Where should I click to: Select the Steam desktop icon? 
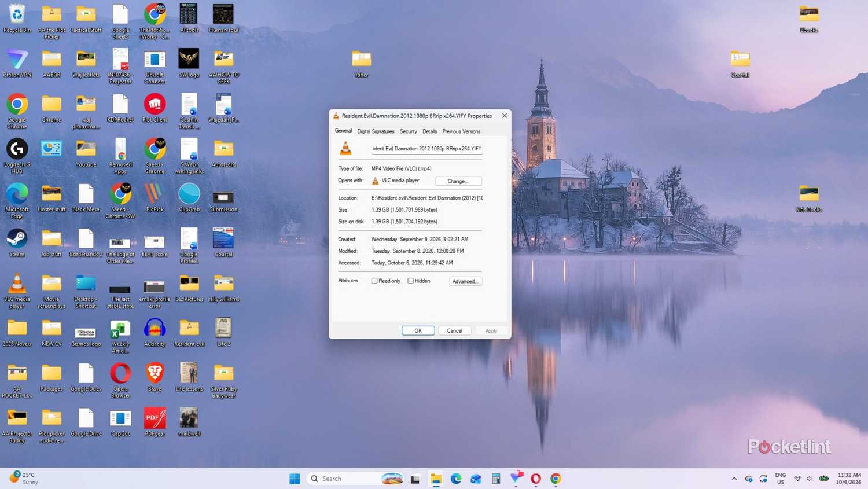(x=17, y=242)
